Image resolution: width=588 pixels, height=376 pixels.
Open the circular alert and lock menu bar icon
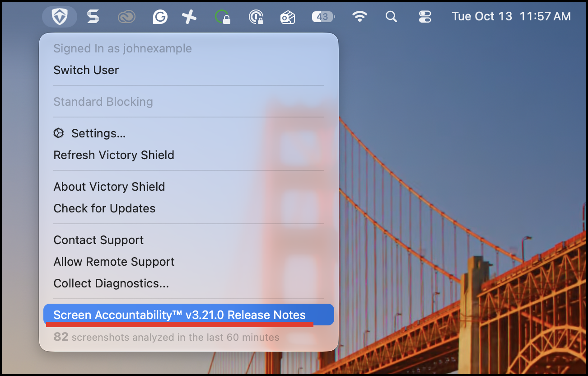(x=257, y=17)
